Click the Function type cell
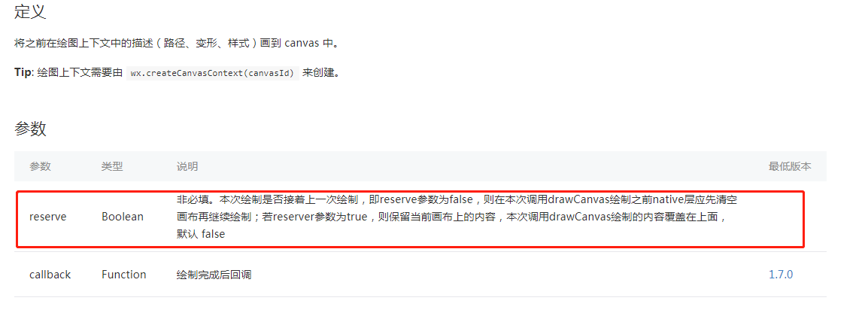The height and width of the screenshot is (319, 868). [x=124, y=274]
